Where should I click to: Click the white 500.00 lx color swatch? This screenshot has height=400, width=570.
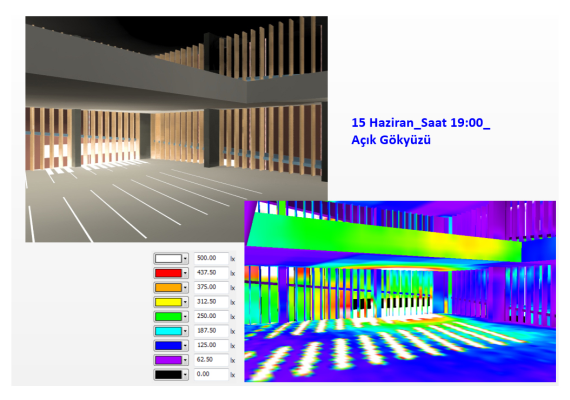click(168, 259)
